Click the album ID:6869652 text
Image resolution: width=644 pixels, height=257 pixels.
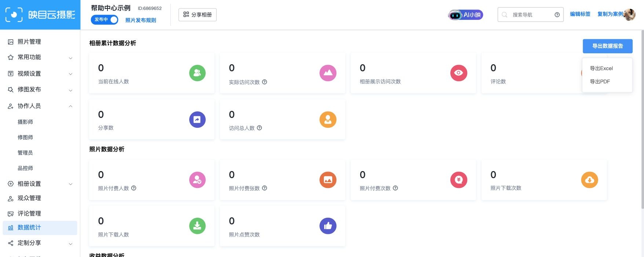[150, 8]
